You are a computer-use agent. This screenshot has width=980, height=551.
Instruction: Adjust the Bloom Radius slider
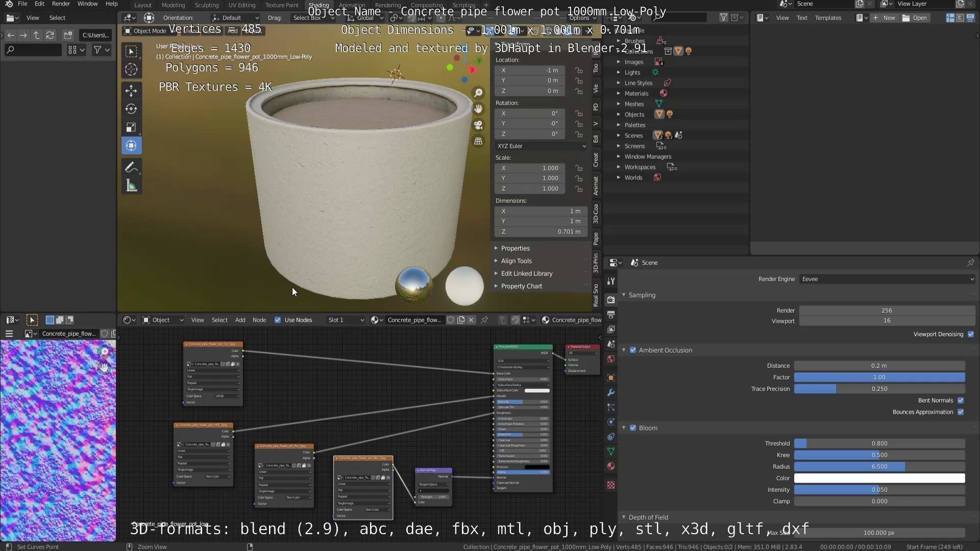[879, 467]
